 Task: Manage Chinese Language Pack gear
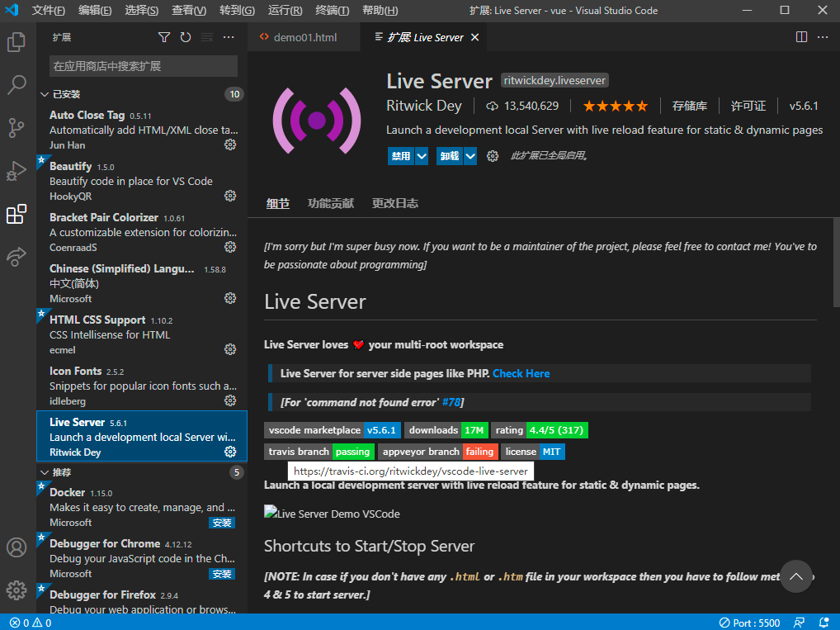[x=230, y=298]
